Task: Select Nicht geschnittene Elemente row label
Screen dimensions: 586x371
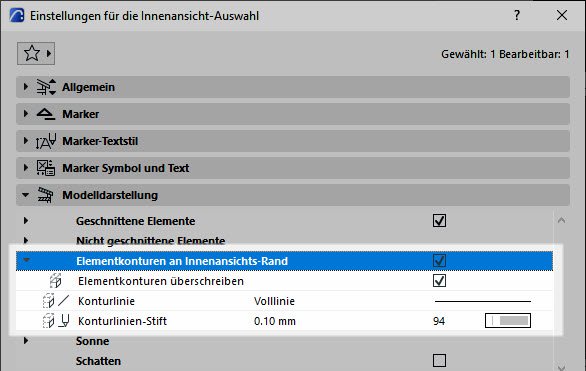Action: tap(150, 241)
